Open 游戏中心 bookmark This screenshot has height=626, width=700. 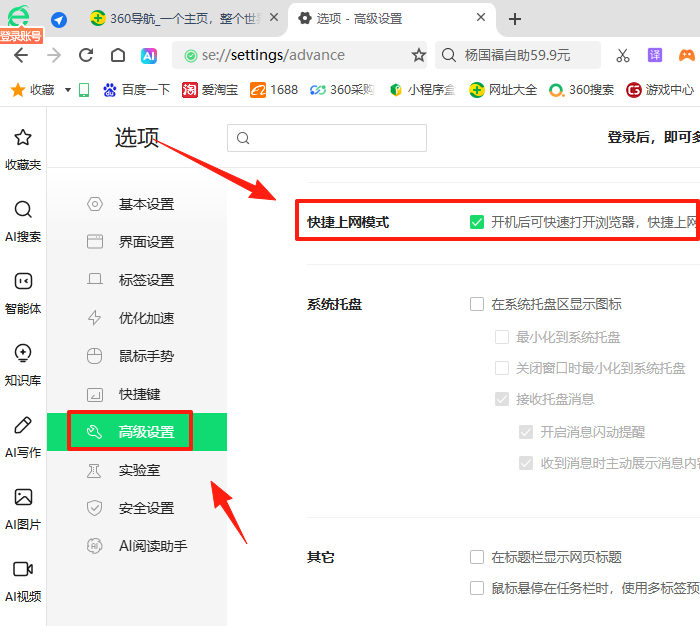(660, 90)
